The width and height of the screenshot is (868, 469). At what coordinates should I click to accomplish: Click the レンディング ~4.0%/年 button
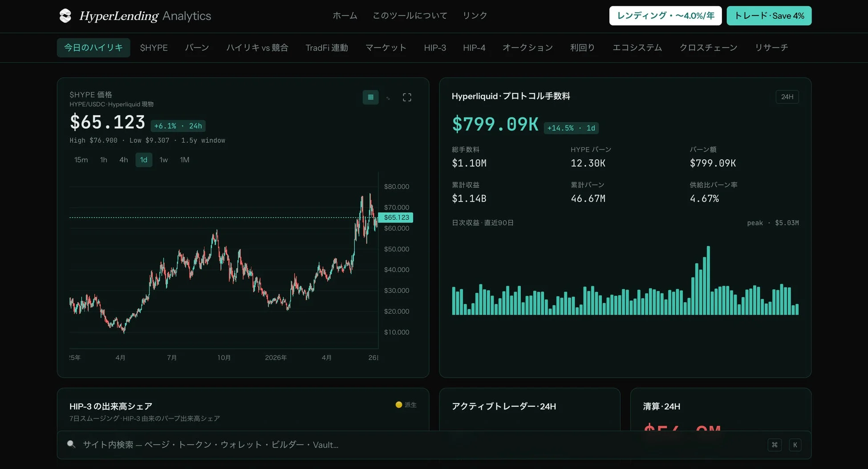point(665,16)
